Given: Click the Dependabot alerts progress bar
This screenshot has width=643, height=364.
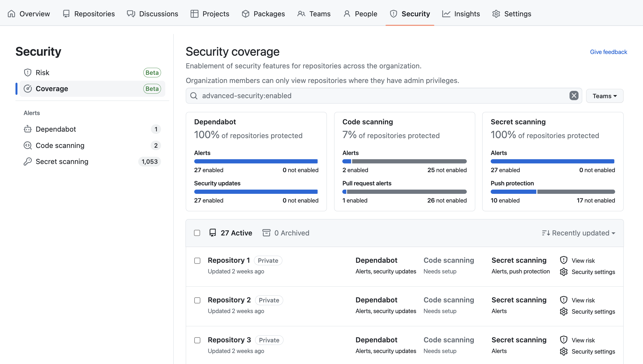Looking at the screenshot, I should (x=256, y=161).
